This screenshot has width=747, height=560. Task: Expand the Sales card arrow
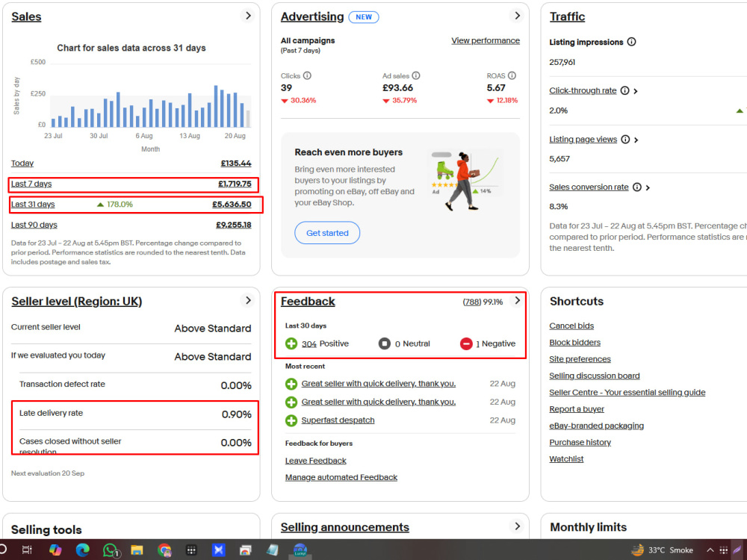point(248,16)
